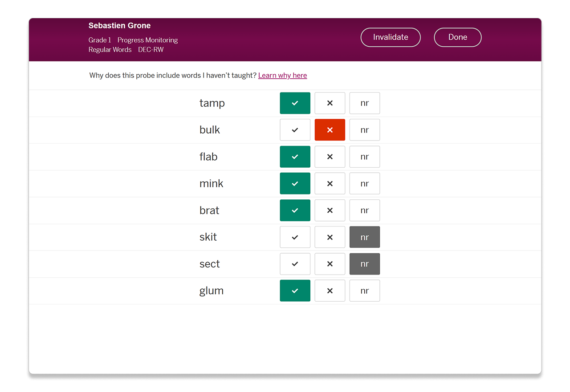The width and height of the screenshot is (570, 392).
Task: Deselect the nr response for 'skit'
Action: click(364, 237)
